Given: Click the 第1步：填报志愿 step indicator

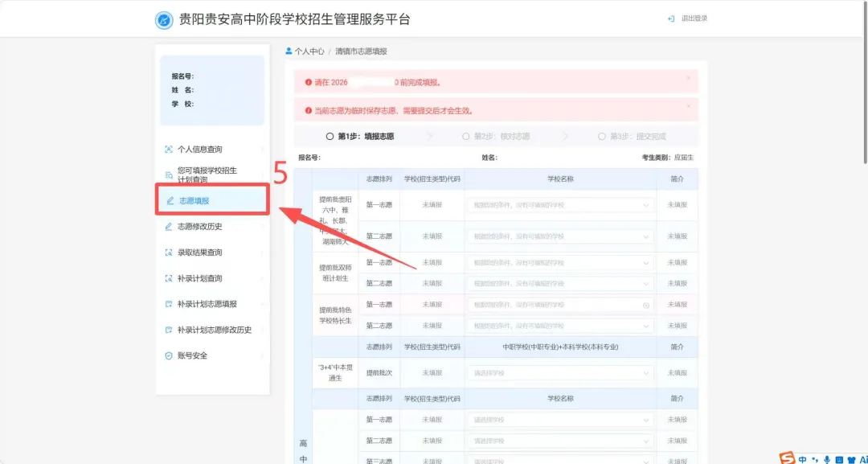Looking at the screenshot, I should [360, 136].
